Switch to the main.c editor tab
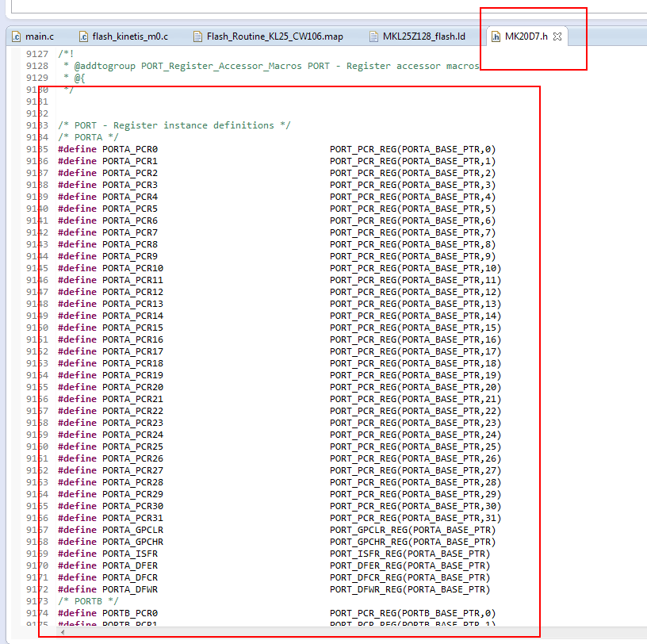The height and width of the screenshot is (644, 647). pos(33,36)
